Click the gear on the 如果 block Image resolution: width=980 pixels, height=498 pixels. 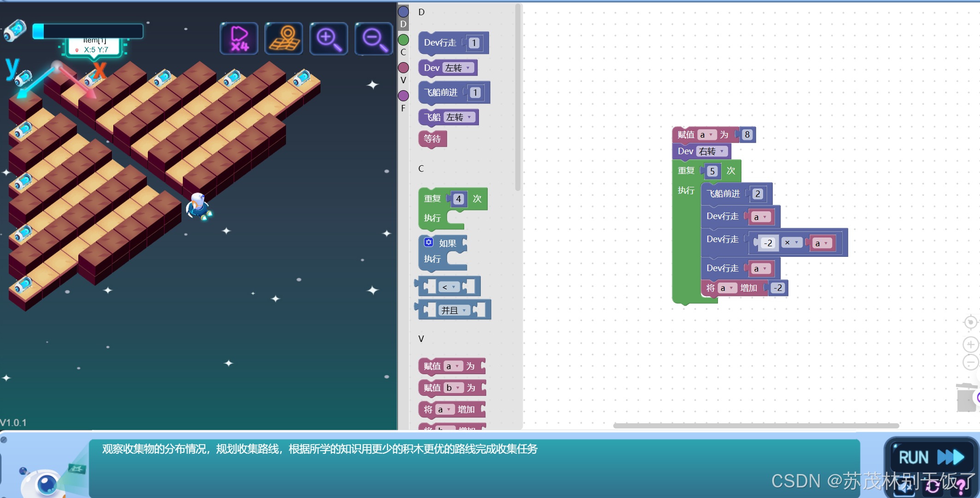pos(429,242)
